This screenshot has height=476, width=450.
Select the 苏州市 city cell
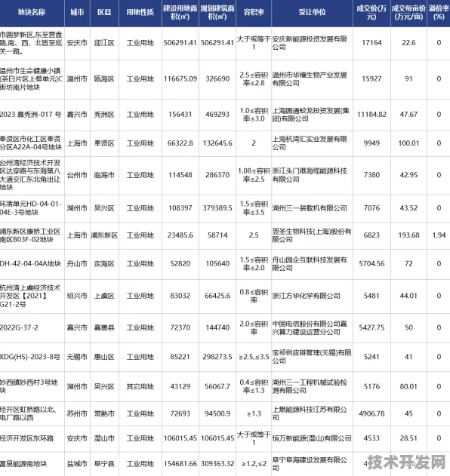(77, 414)
